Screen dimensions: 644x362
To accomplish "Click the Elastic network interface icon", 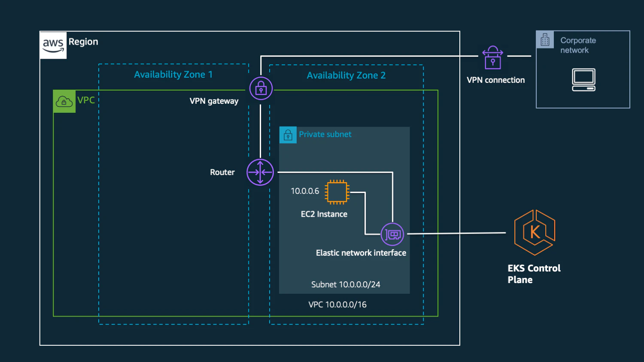I will (x=392, y=234).
